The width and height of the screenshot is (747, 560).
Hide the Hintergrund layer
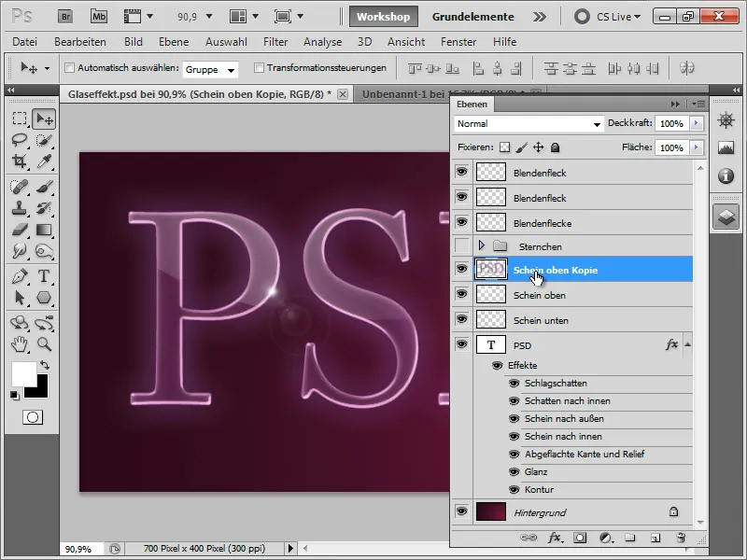(x=461, y=511)
